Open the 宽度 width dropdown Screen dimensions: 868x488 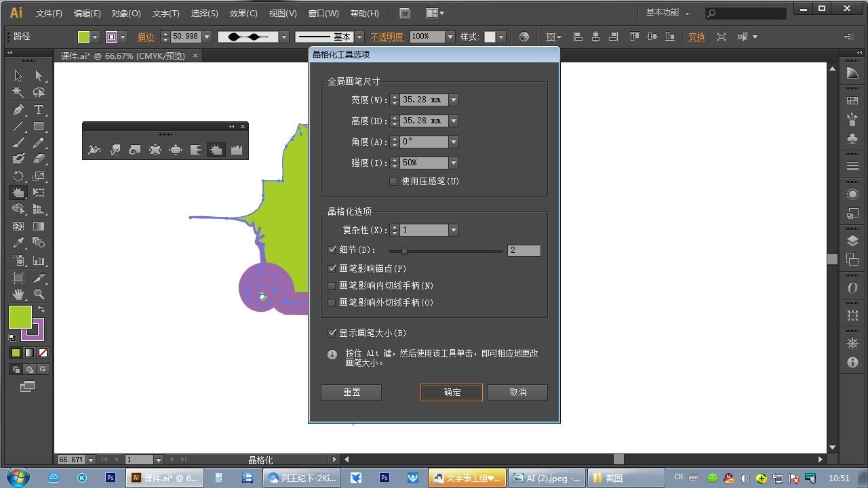[454, 100]
